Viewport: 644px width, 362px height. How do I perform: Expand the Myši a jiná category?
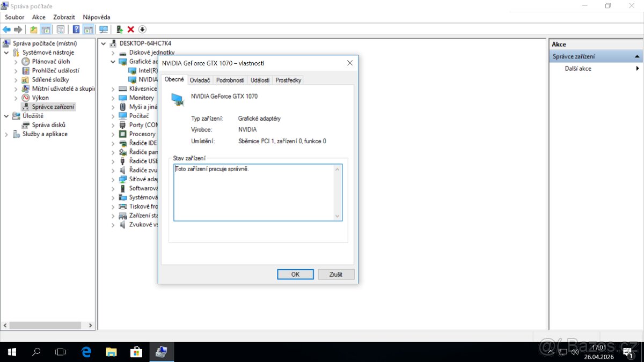[113, 107]
